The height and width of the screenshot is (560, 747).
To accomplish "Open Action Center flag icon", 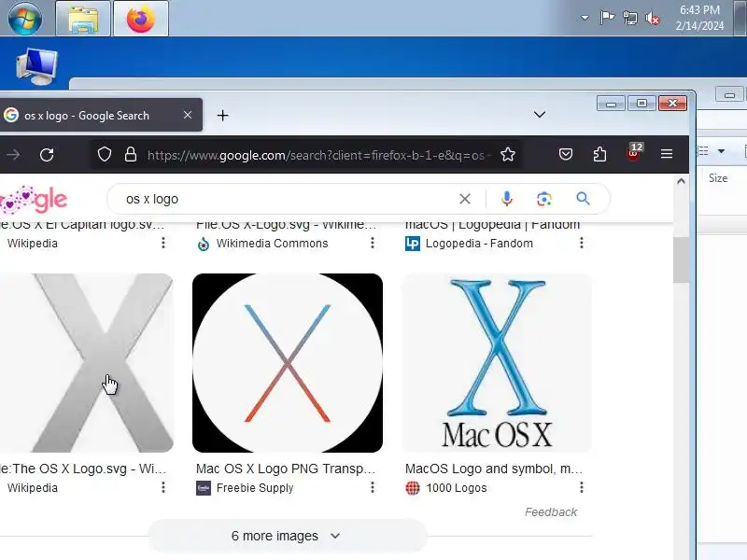I will point(607,18).
